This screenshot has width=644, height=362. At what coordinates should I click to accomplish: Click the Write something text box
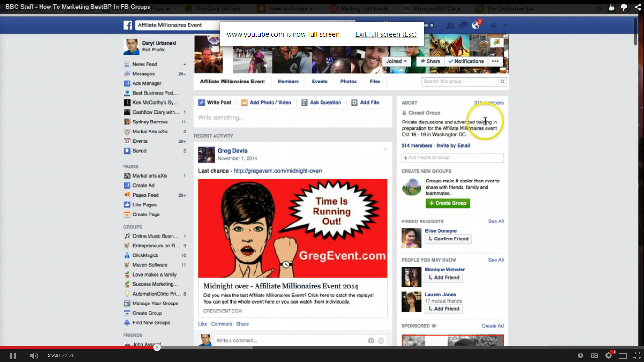[x=293, y=118]
